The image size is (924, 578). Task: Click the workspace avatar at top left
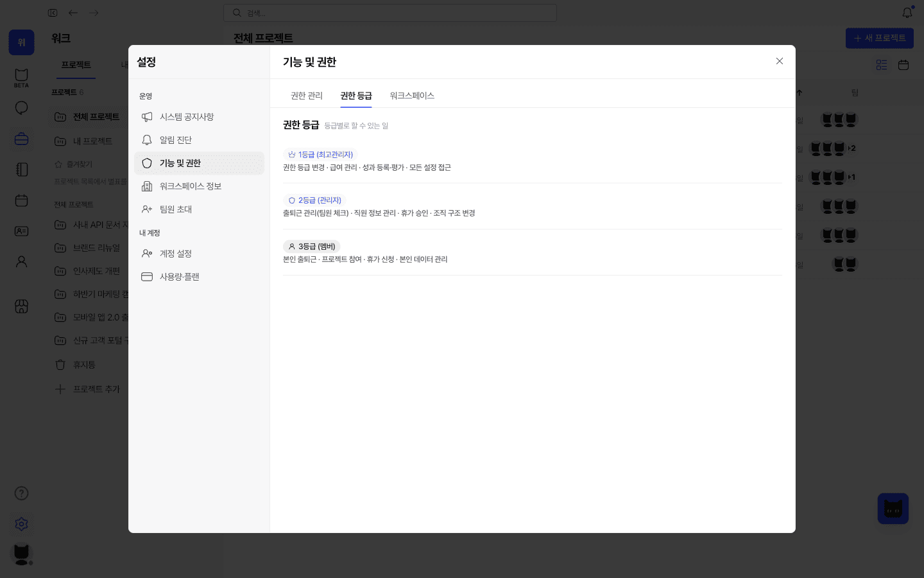(x=21, y=42)
